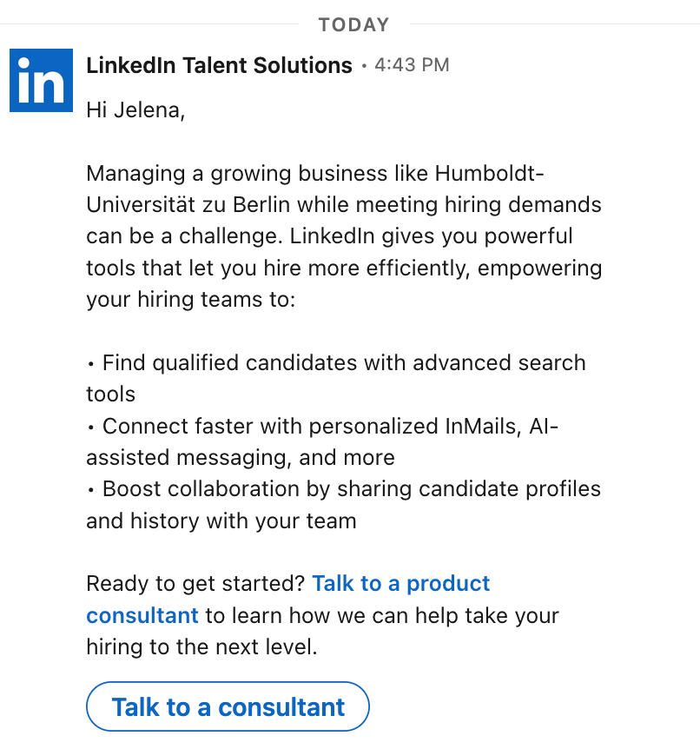Click the 4:43 PM message timestamp

tap(412, 65)
